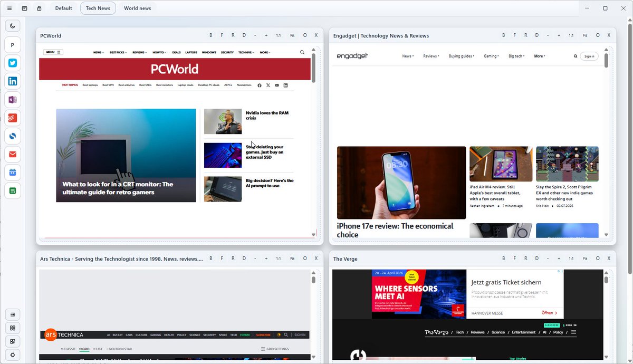Expand Engadget Gaming dropdown
The image size is (633, 364).
click(491, 56)
